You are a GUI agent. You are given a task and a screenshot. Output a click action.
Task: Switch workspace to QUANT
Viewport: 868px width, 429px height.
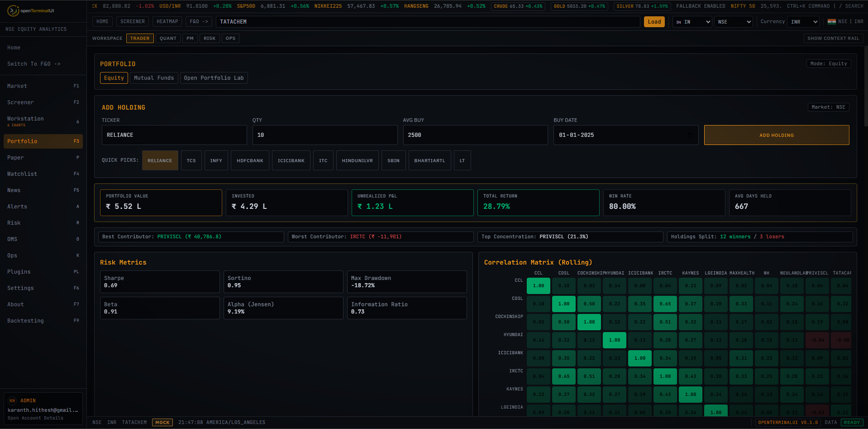168,39
